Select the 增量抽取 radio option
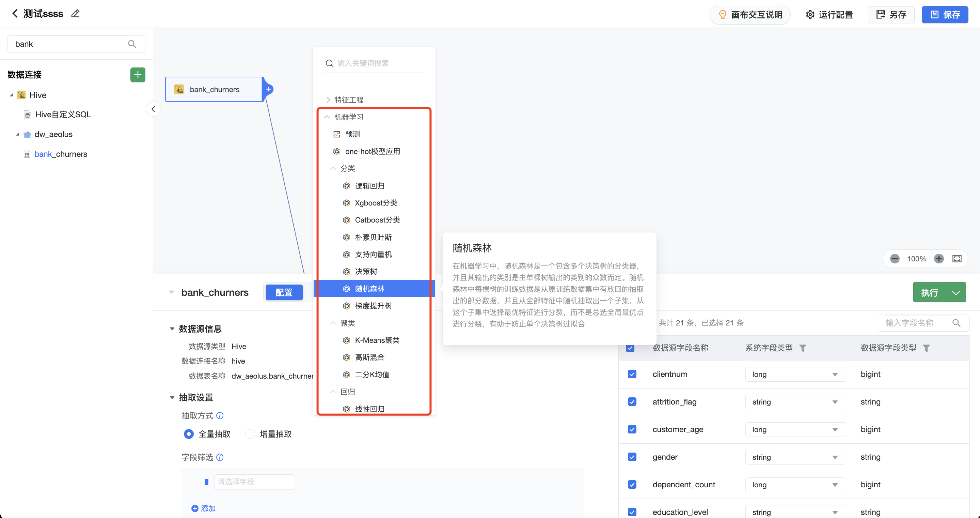 (250, 434)
